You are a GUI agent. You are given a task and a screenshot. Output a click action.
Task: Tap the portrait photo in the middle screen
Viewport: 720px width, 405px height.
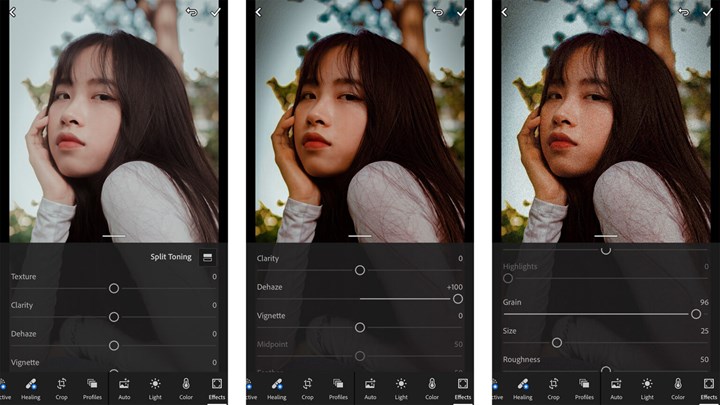(360, 121)
